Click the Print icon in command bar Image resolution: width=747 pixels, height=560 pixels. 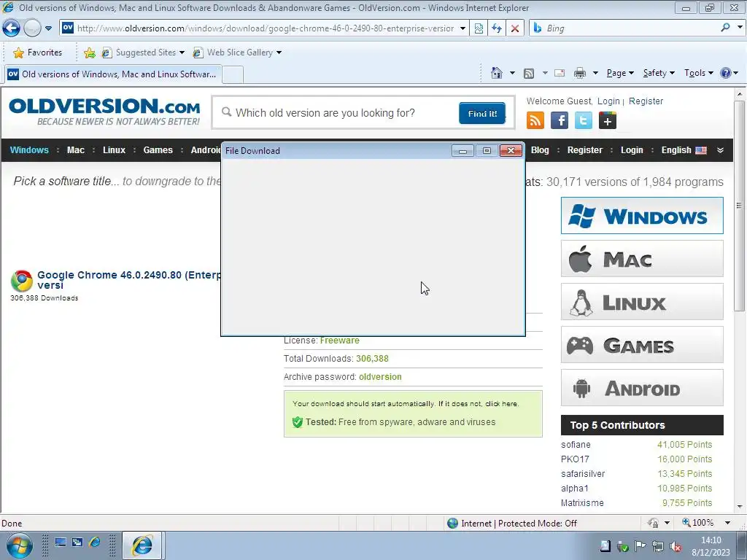[580, 73]
